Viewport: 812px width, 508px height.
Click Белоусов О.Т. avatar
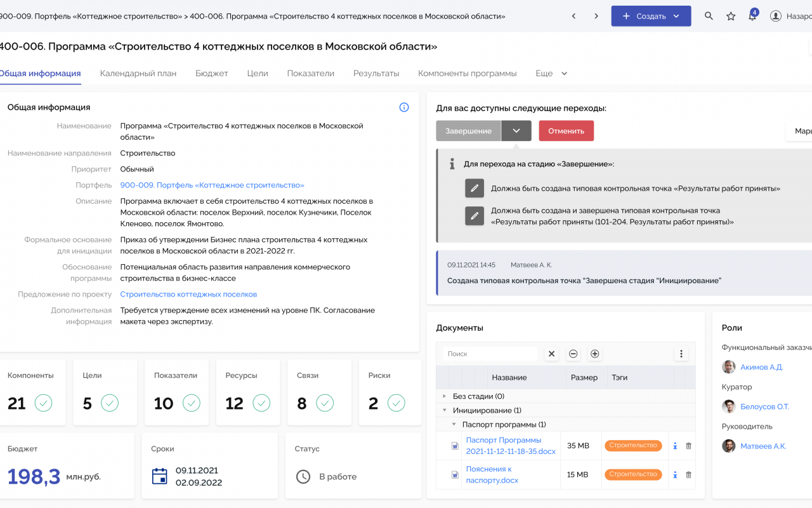point(728,406)
